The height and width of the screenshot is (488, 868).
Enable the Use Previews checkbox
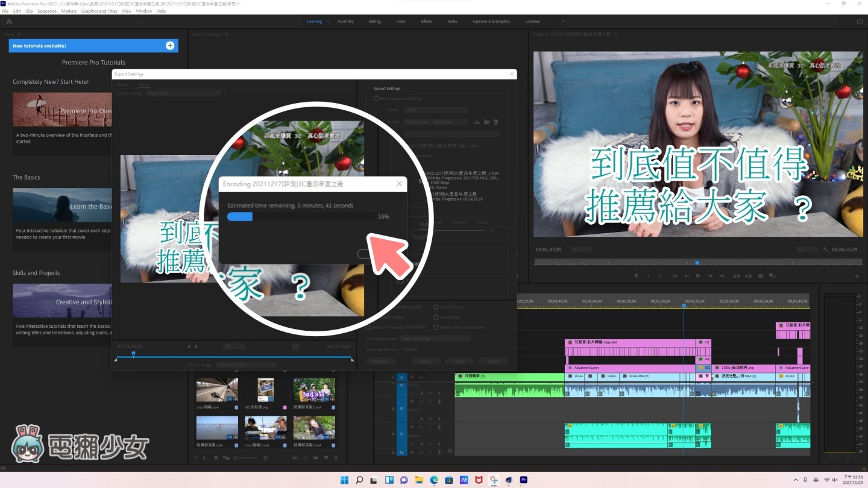(x=436, y=307)
